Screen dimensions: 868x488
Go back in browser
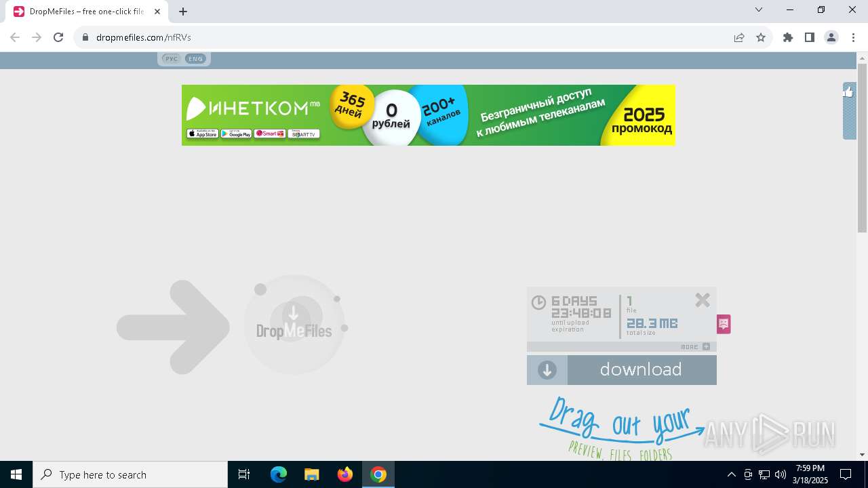coord(15,37)
